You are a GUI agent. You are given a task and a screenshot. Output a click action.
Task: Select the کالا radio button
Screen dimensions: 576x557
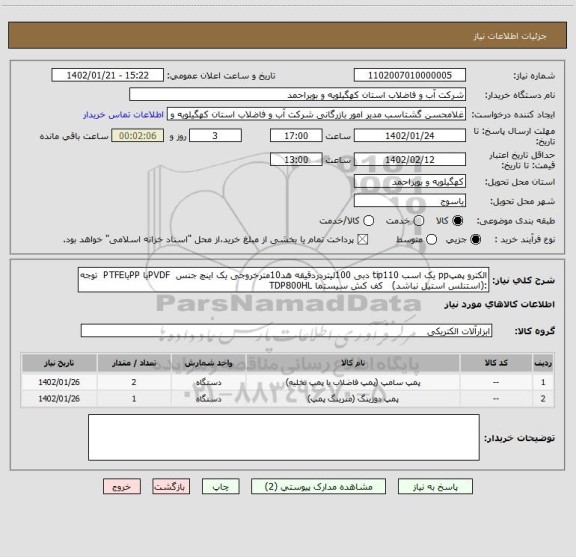pyautogui.click(x=458, y=221)
